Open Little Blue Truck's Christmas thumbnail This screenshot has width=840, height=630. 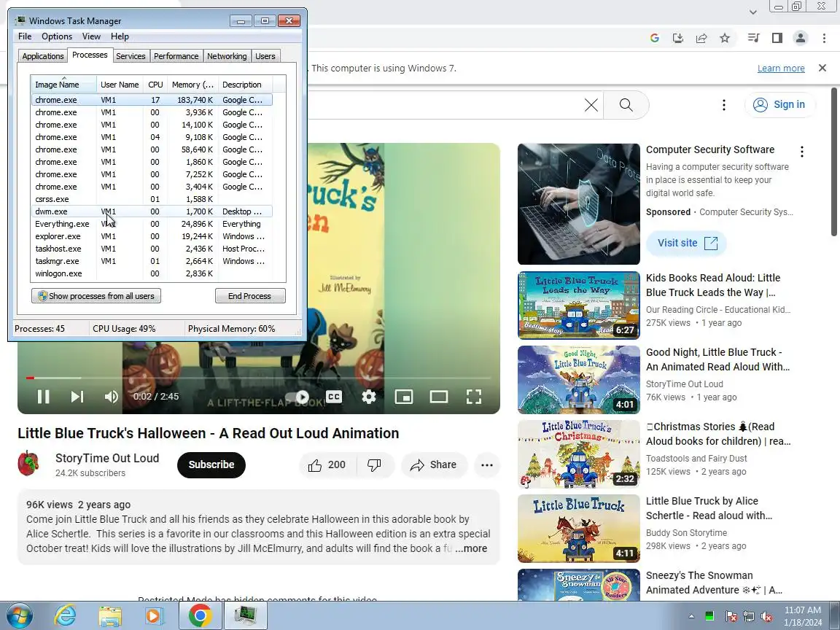tap(578, 454)
